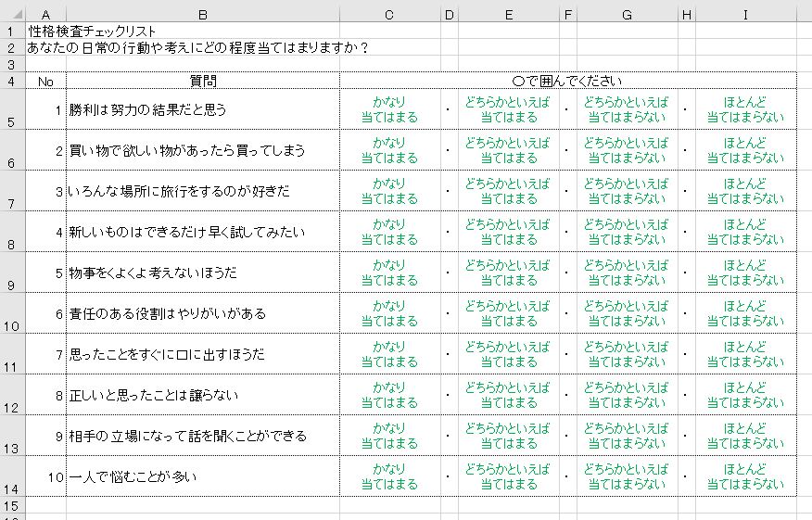Click かなり当てはまる in question 5 row
812x520 pixels.
[x=390, y=273]
